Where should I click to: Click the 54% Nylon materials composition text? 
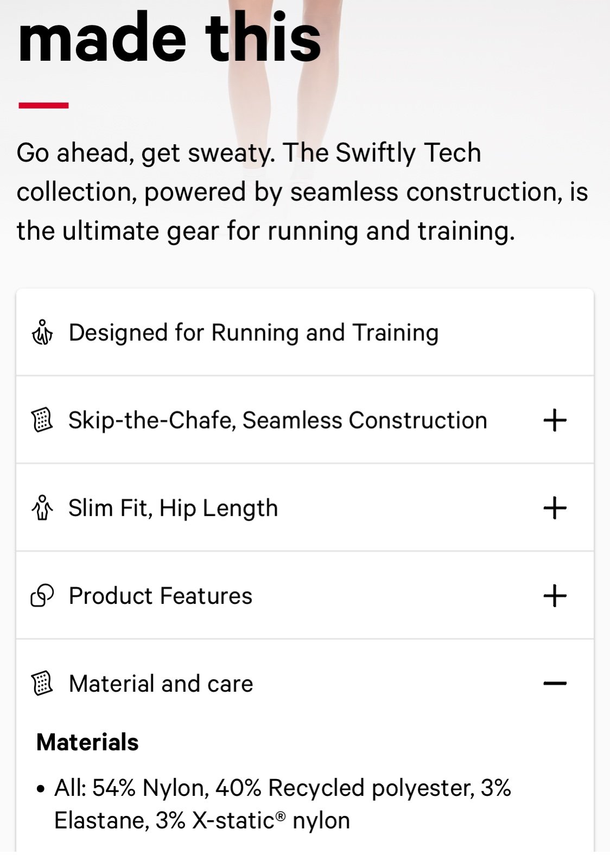(283, 804)
